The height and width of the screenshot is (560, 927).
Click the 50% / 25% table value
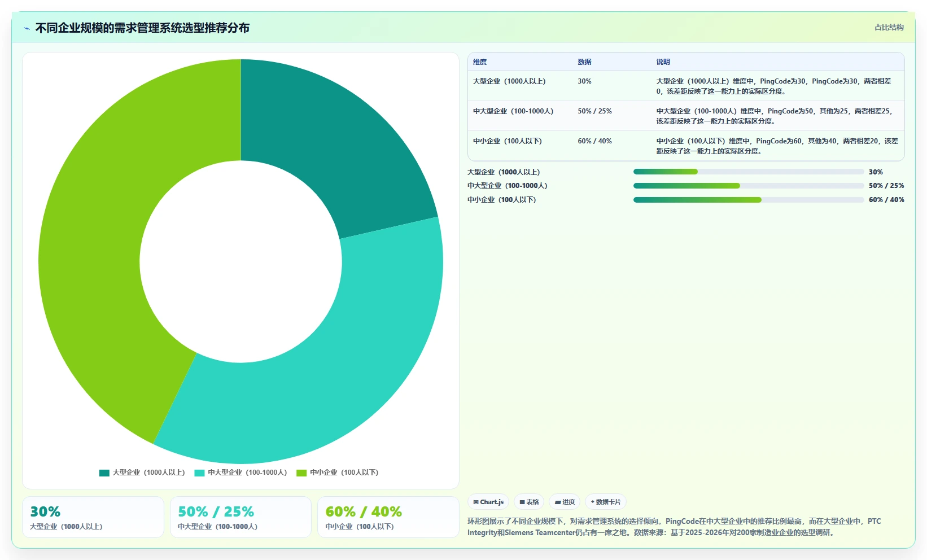tap(594, 111)
